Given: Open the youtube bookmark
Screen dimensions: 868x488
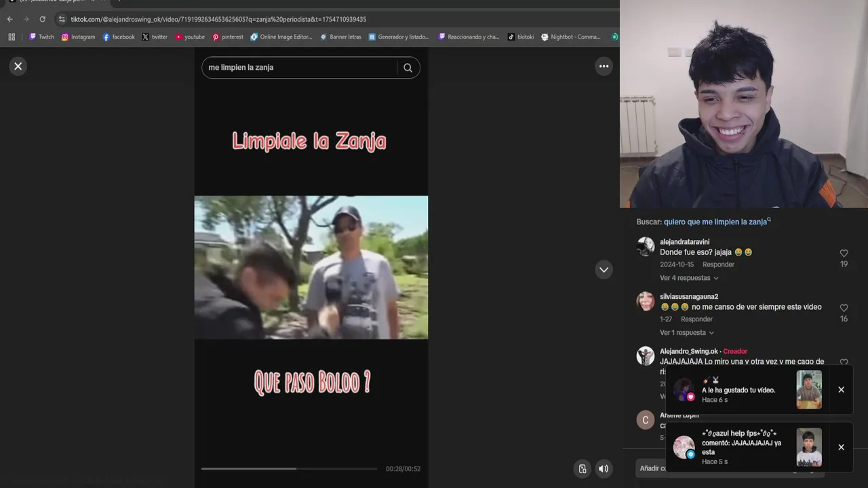Looking at the screenshot, I should click(x=190, y=37).
